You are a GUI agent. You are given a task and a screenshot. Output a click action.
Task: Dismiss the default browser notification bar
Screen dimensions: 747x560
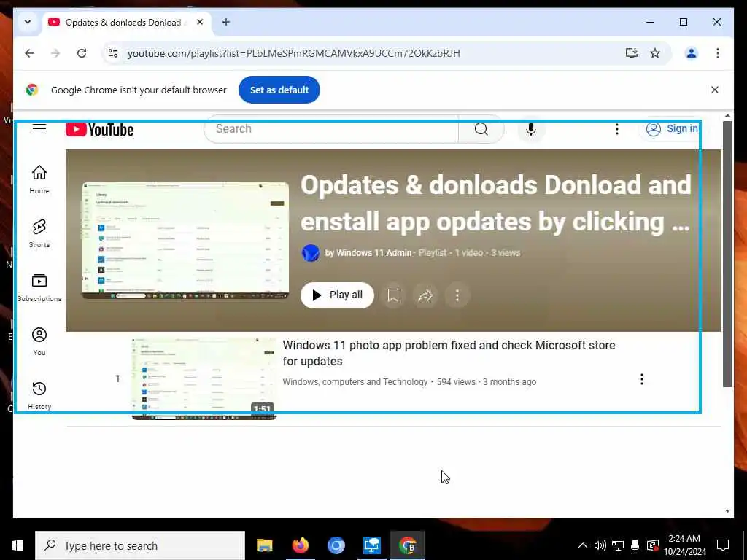(x=715, y=90)
